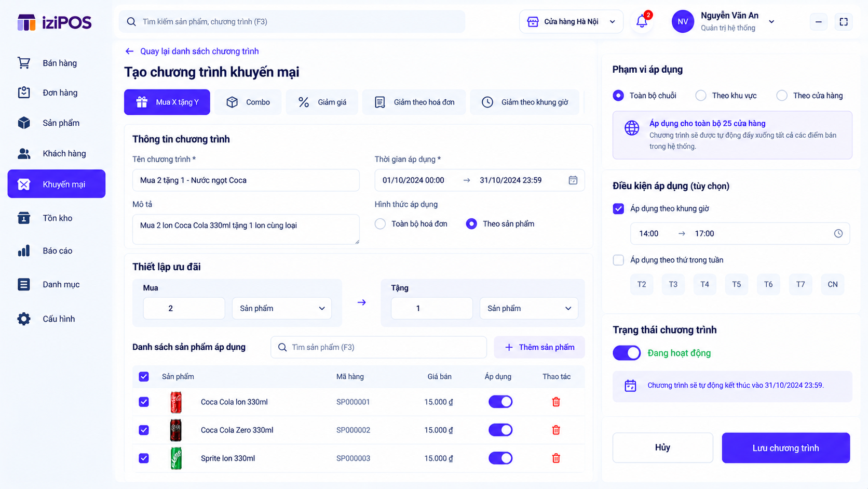Viewport: 868px width, 489px height.
Task: Open Cấu hình settings
Action: pos(57,319)
